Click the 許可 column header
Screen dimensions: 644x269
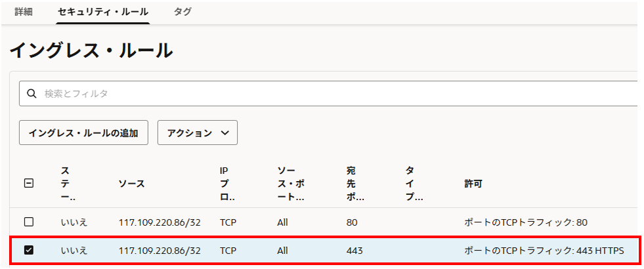[473, 184]
